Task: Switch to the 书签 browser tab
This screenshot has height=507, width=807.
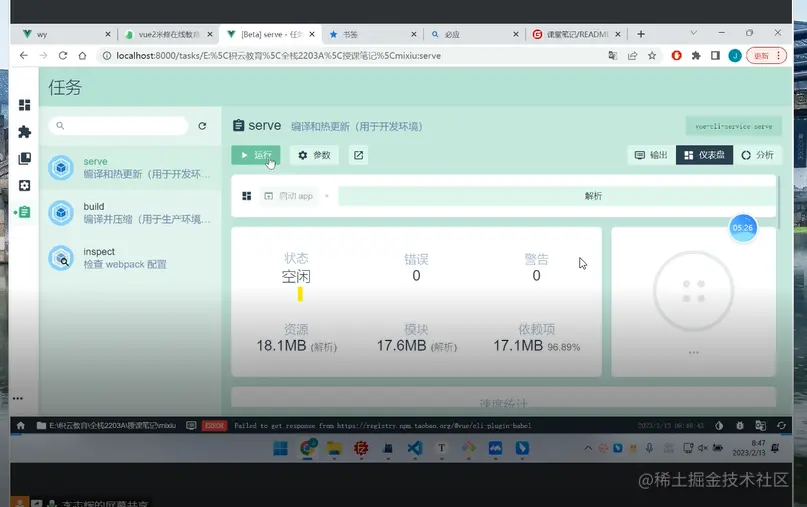Action: pos(373,34)
